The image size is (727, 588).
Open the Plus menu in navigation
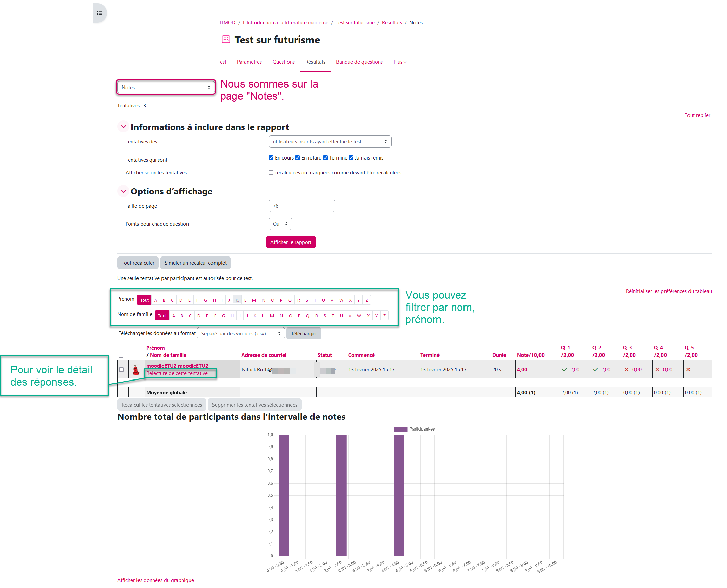pyautogui.click(x=400, y=62)
